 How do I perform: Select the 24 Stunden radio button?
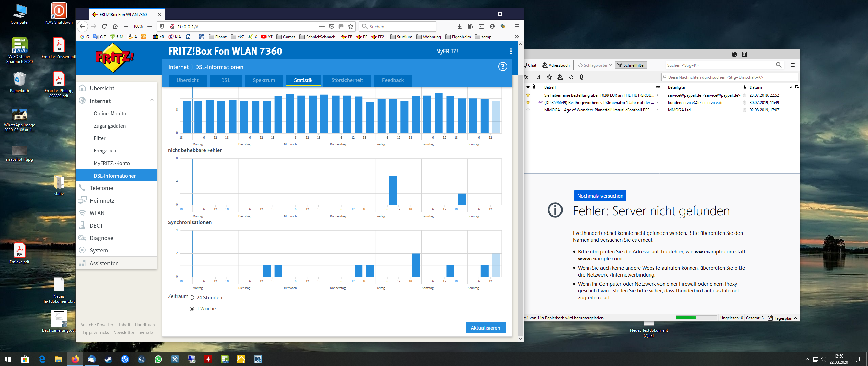[192, 298]
